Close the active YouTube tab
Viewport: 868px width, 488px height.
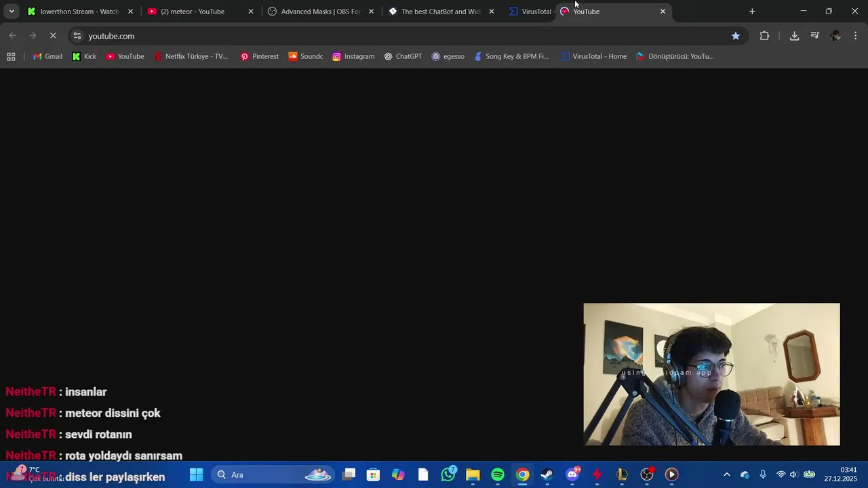point(663,12)
